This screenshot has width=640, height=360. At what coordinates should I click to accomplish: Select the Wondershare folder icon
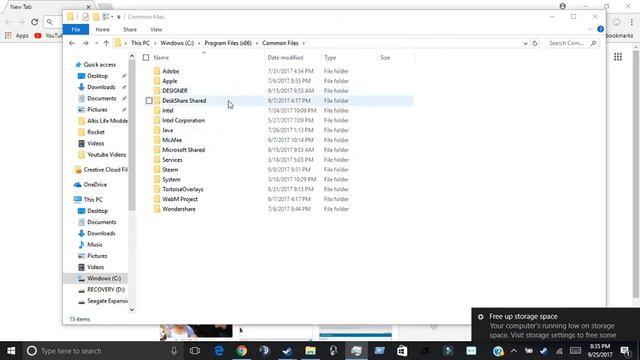(x=157, y=209)
